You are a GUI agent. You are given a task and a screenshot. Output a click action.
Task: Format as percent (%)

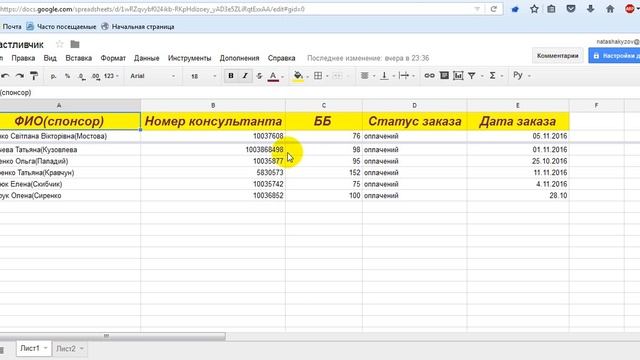click(67, 76)
